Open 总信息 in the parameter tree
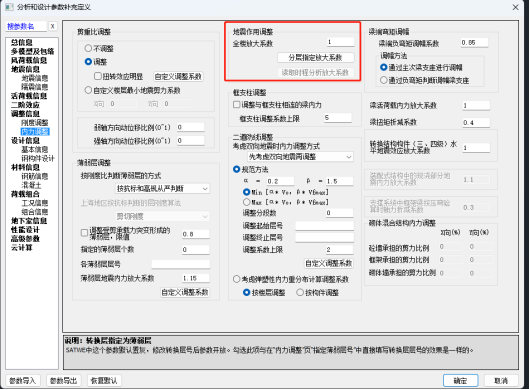The image size is (530, 390). (22, 42)
